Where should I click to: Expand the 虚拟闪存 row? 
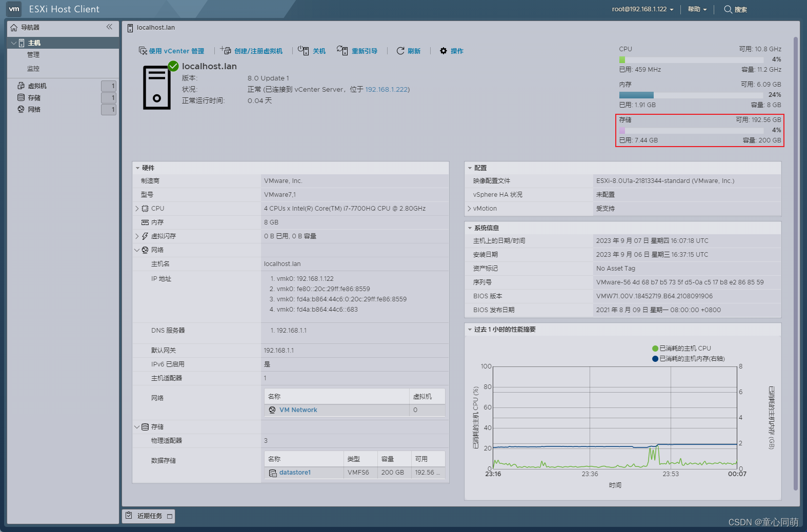pos(137,236)
